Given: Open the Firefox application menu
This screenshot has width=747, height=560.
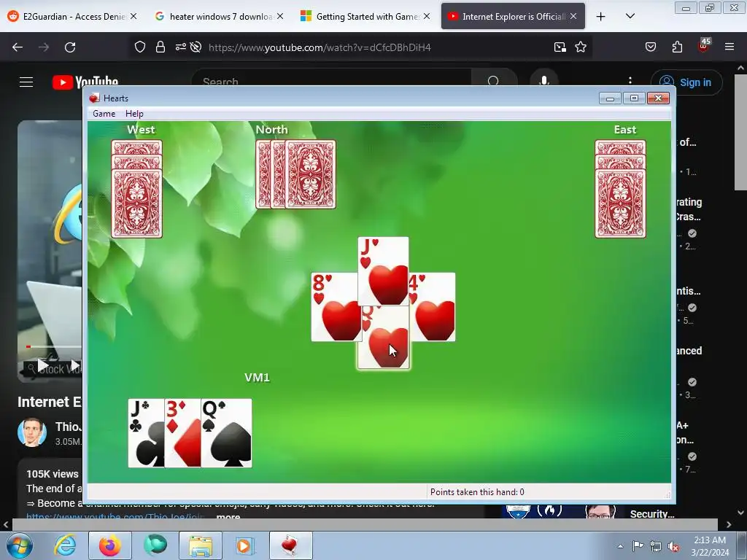Looking at the screenshot, I should click(x=729, y=47).
